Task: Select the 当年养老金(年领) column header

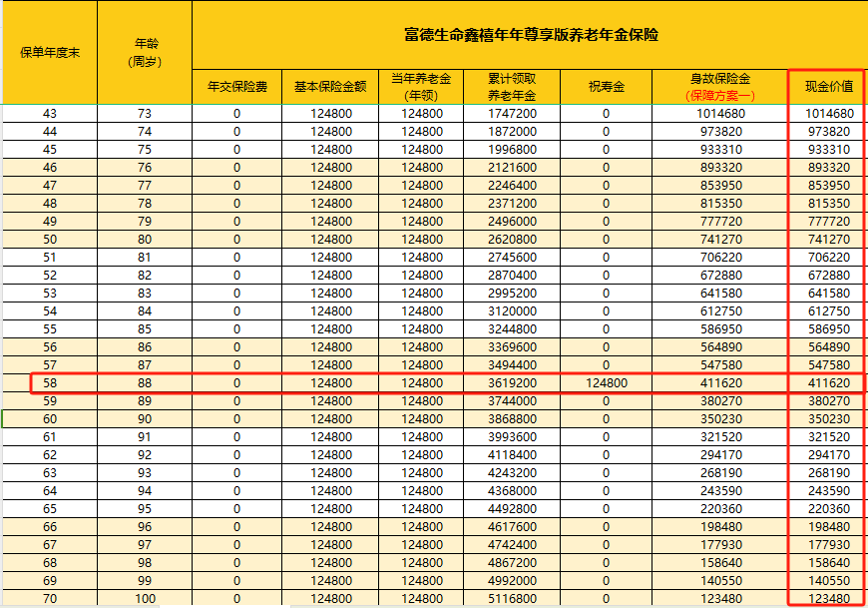Action: point(421,87)
